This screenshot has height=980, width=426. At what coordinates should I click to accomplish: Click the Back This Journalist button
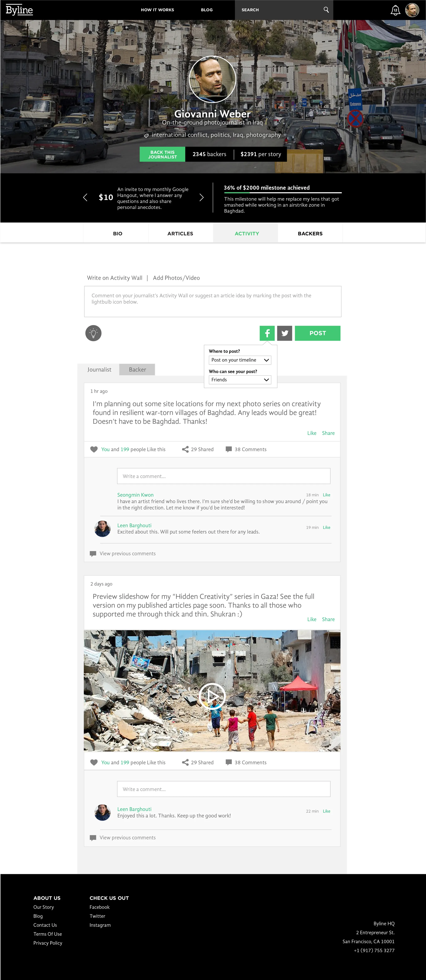coord(162,154)
